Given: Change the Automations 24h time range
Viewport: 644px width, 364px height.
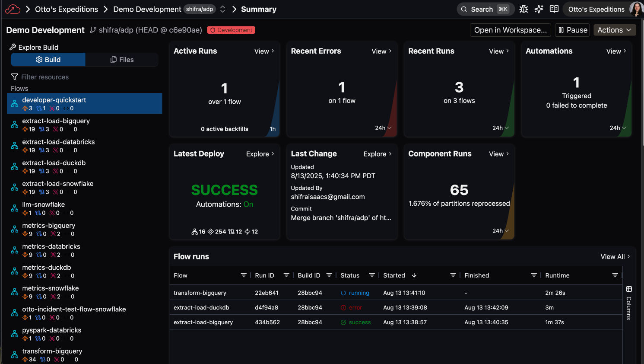Looking at the screenshot, I should (618, 128).
